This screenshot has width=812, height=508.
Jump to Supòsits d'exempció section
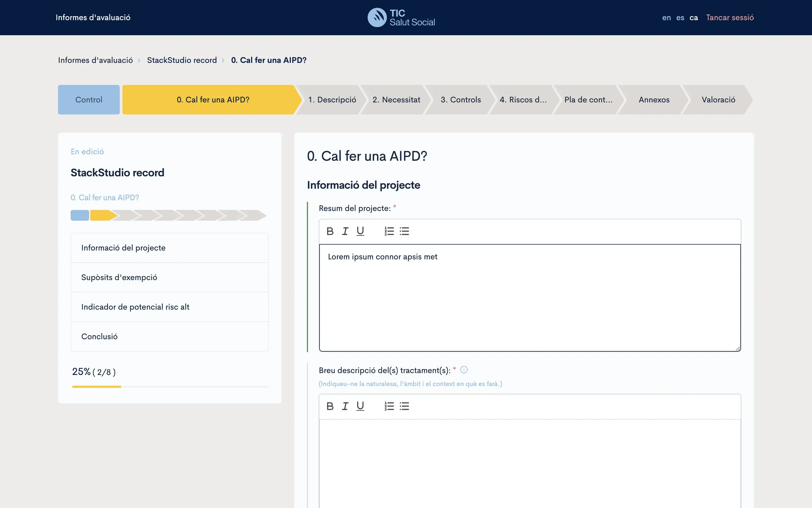tap(169, 277)
